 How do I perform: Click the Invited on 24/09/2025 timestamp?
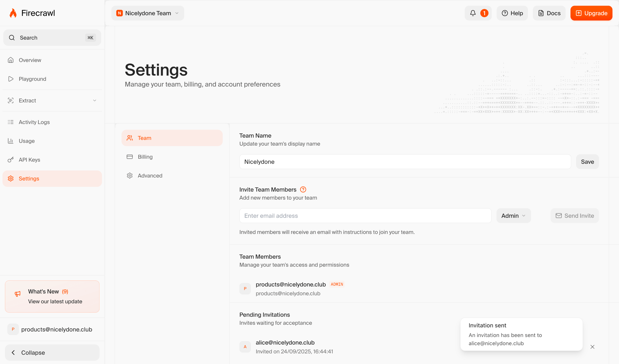coord(294,352)
